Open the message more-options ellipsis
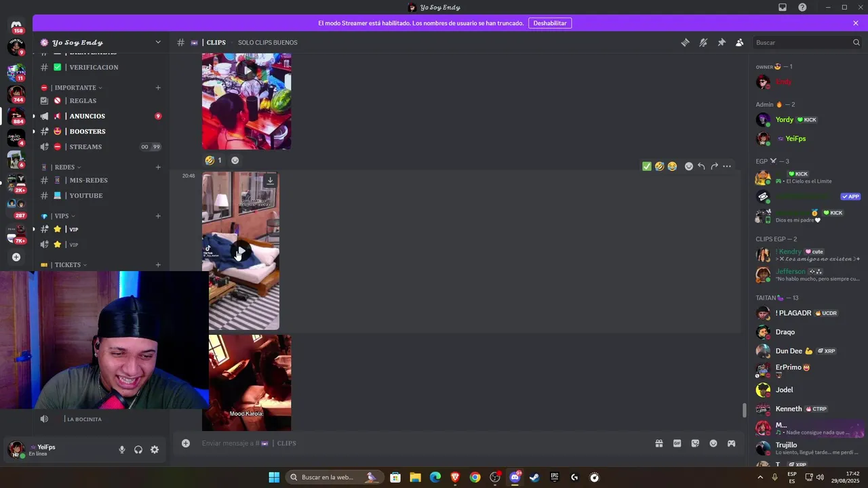868x488 pixels. click(x=727, y=166)
